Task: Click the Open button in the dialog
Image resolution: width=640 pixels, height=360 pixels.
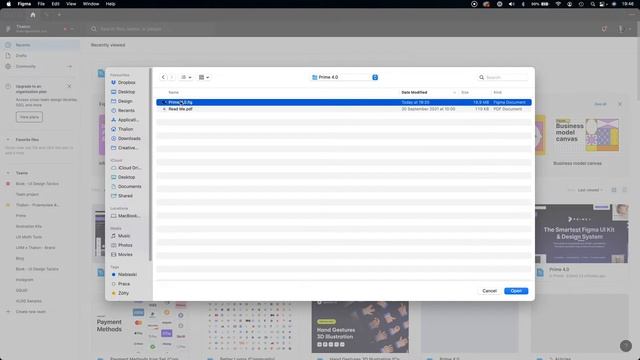Action: tap(516, 291)
